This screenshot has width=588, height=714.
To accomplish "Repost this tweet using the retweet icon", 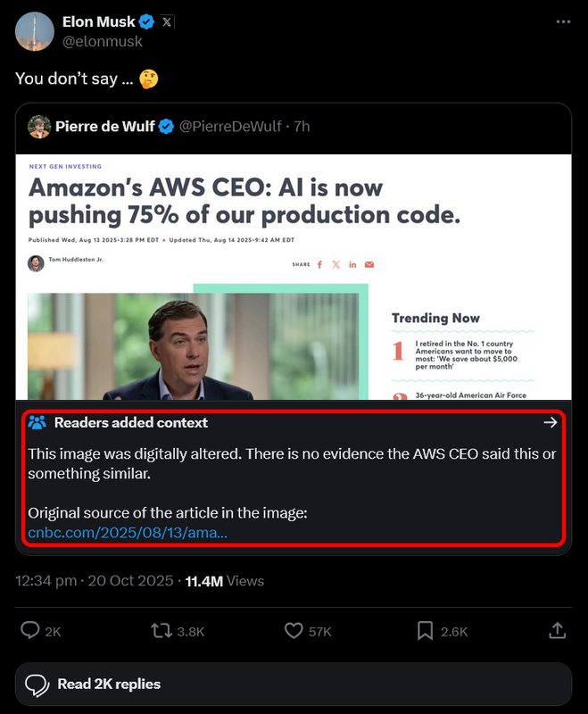I will pyautogui.click(x=163, y=631).
